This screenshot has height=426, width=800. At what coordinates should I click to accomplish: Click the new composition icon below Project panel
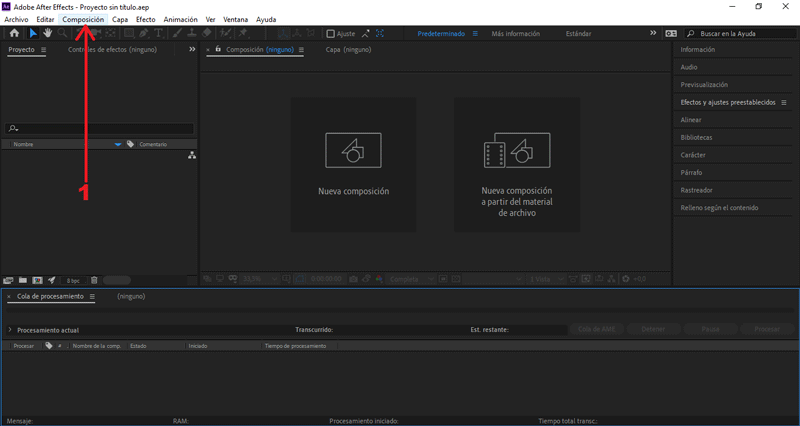37,280
